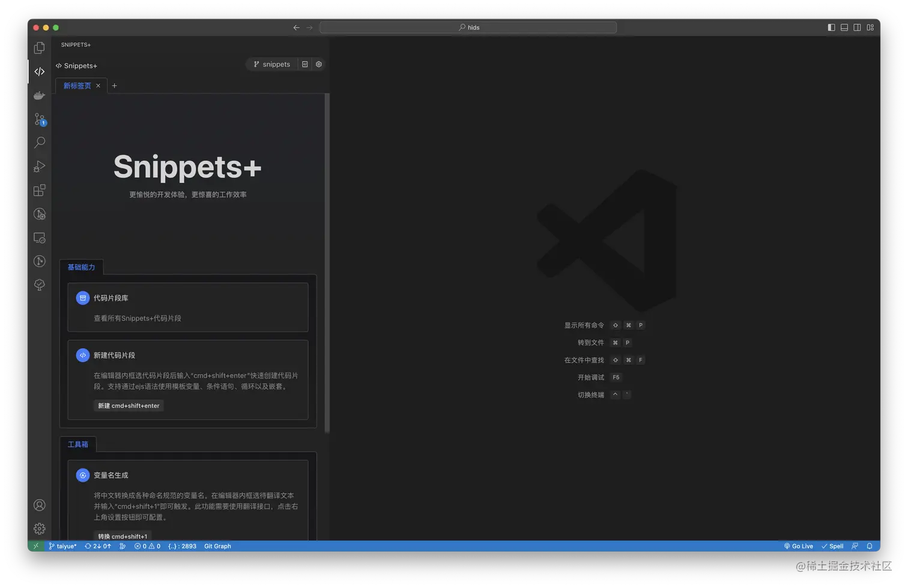908x588 pixels.
Task: Click Go Live in status bar
Action: tap(799, 546)
